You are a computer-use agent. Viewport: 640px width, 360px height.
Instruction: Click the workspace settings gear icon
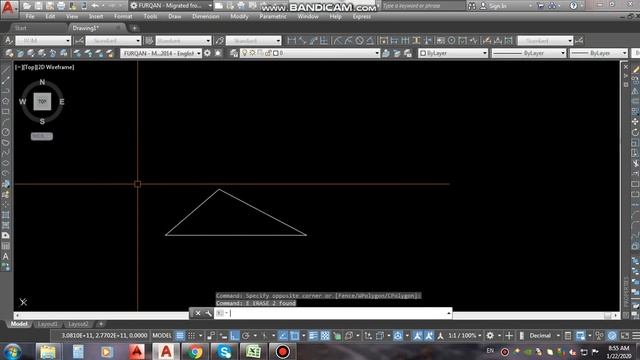point(207,53)
